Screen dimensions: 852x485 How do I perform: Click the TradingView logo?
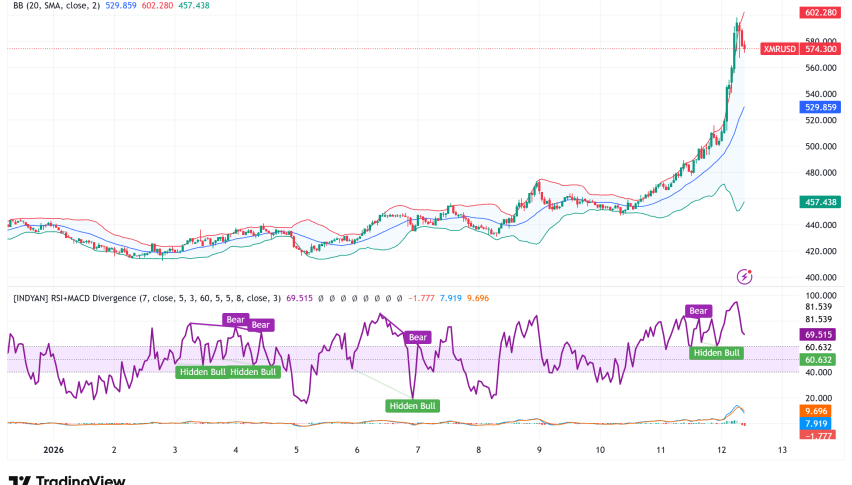pos(66,479)
